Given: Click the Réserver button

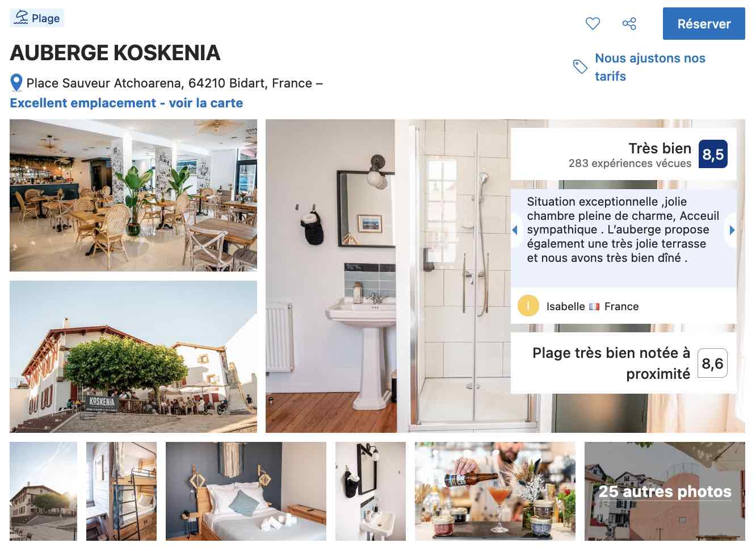Looking at the screenshot, I should pyautogui.click(x=704, y=24).
